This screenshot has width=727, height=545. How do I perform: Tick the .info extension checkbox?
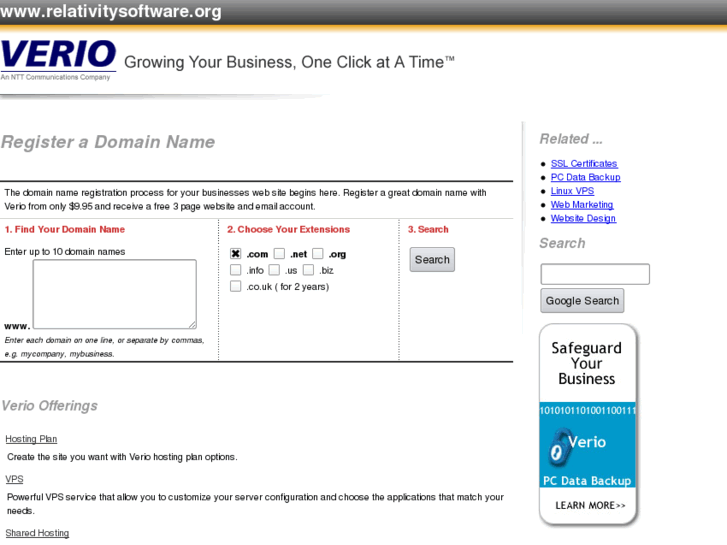tap(236, 270)
